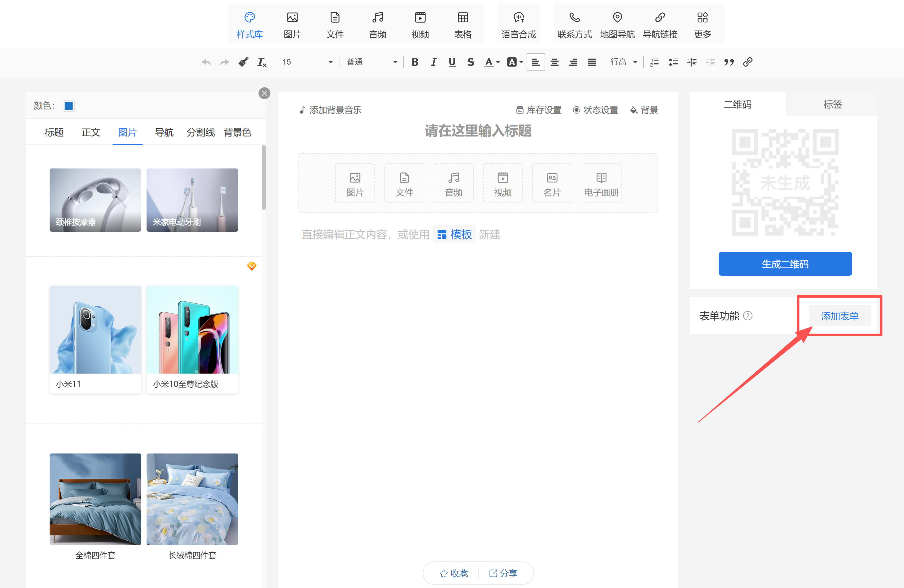This screenshot has width=904, height=588.
Task: Open the 行高 line height dropdown
Action: [x=623, y=62]
